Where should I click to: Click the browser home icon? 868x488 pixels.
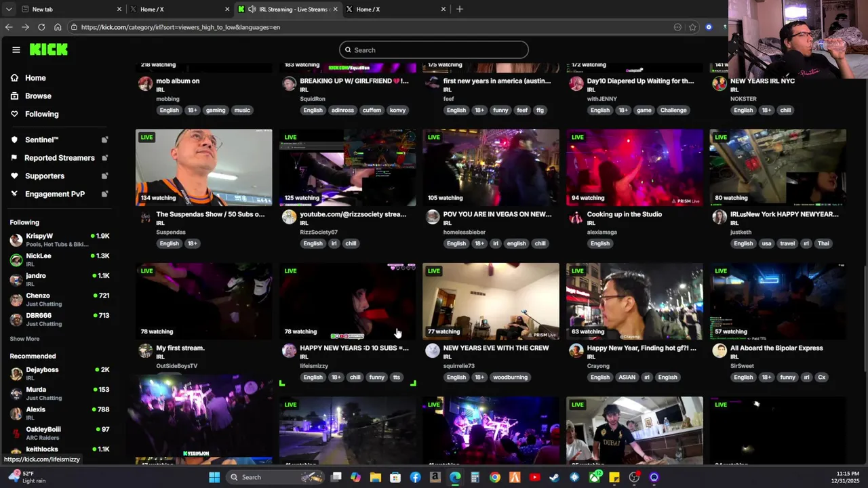[58, 27]
